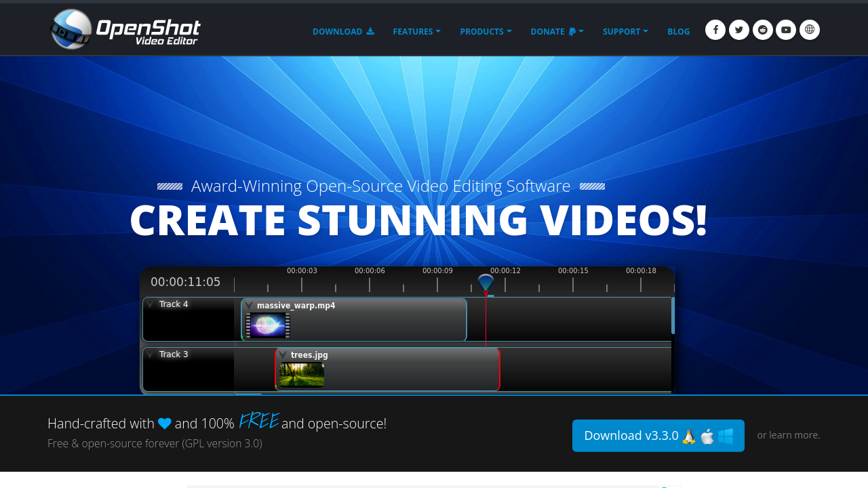Viewport: 868px width, 488px height.
Task: Click the 00:00:15 ruler mark
Action: point(573,271)
